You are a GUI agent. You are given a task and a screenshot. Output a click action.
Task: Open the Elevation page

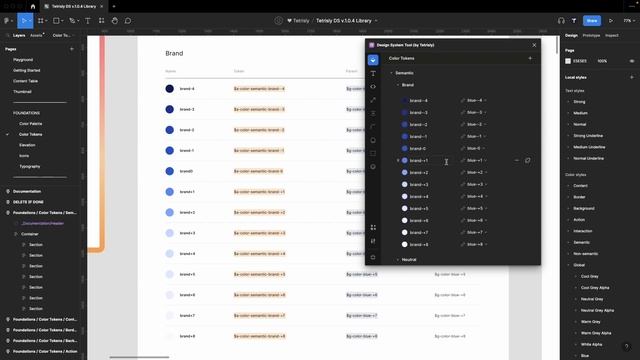coord(27,145)
